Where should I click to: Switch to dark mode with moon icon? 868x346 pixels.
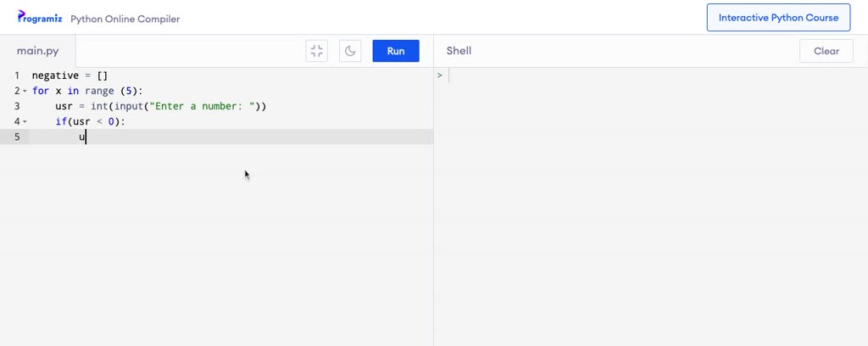pyautogui.click(x=350, y=51)
